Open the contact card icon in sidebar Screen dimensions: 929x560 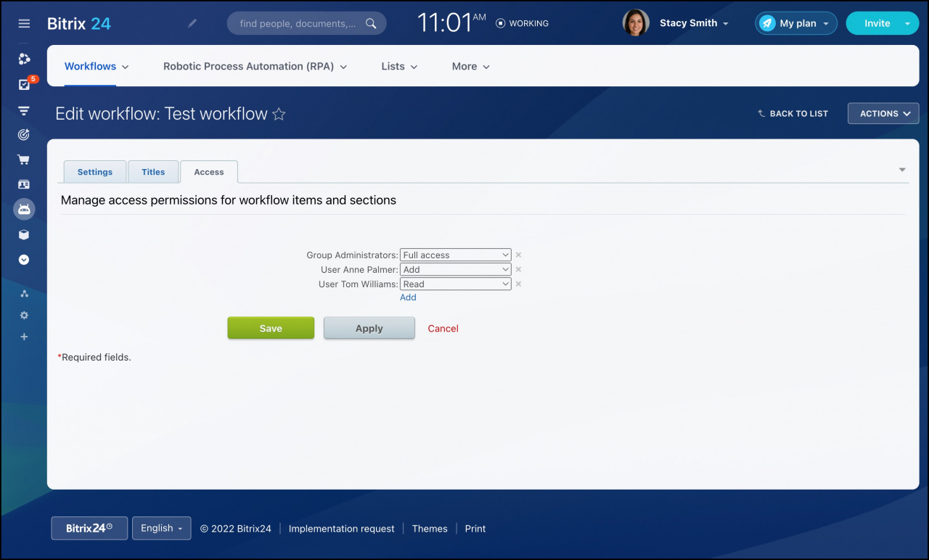tap(24, 184)
